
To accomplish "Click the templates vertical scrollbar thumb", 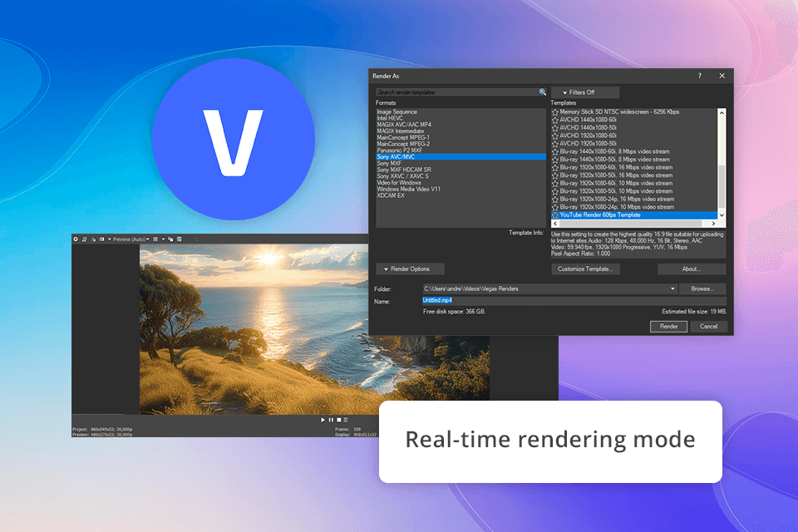I will pos(722,186).
